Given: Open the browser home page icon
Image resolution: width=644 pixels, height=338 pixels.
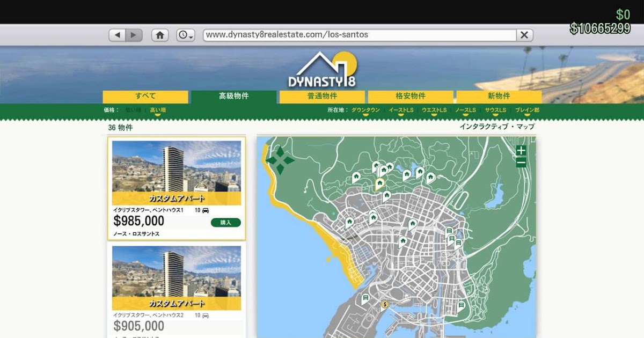Looking at the screenshot, I should coord(160,35).
